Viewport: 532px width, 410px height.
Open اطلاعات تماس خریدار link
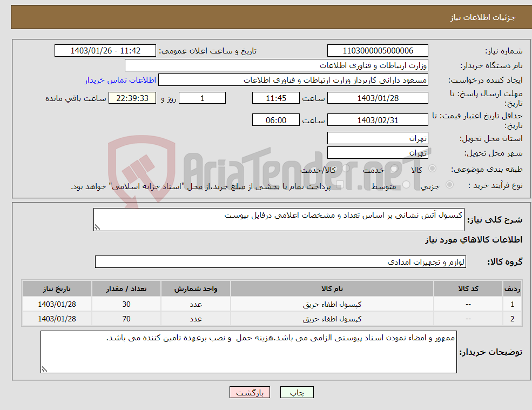click(x=120, y=80)
